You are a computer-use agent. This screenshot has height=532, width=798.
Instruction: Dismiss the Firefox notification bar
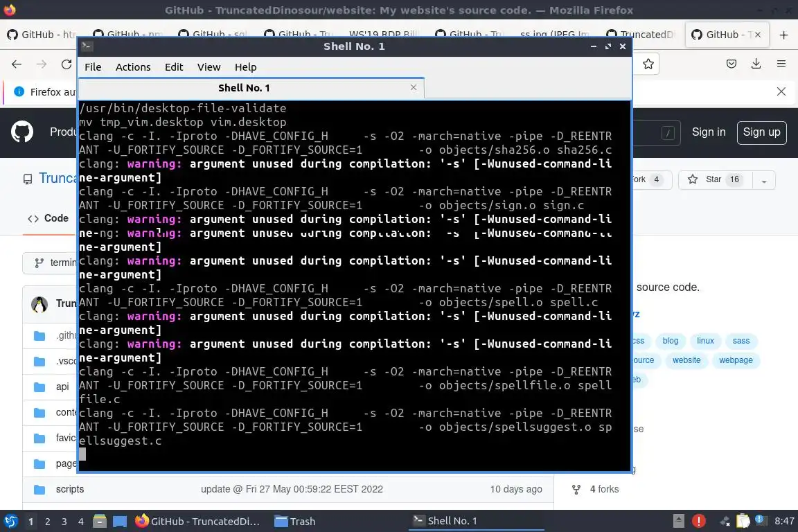(x=781, y=91)
